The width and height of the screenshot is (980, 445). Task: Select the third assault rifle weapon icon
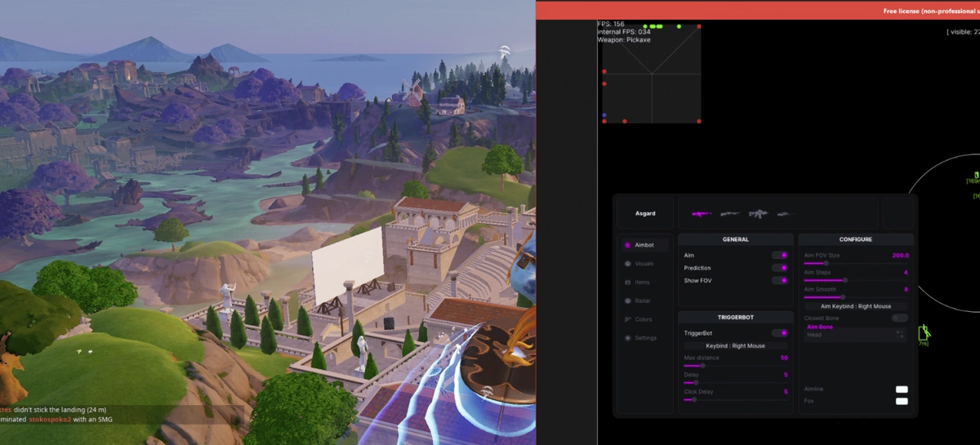click(x=759, y=214)
